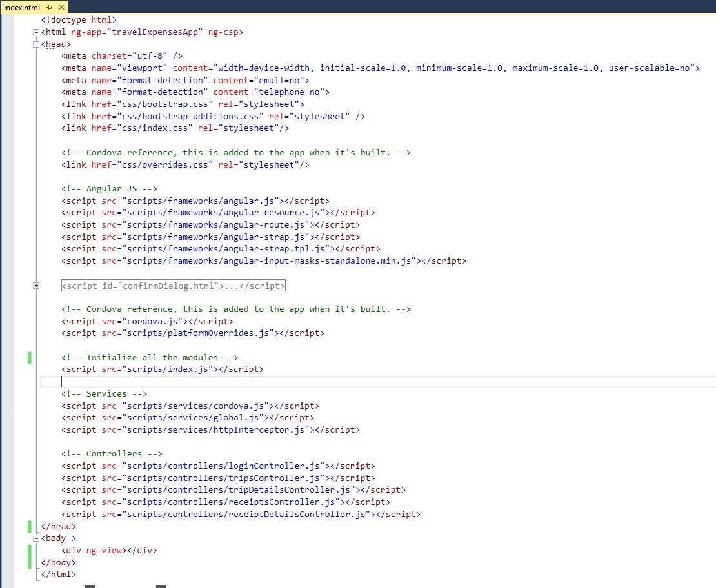Click the ng-csp attribute

[x=223, y=32]
